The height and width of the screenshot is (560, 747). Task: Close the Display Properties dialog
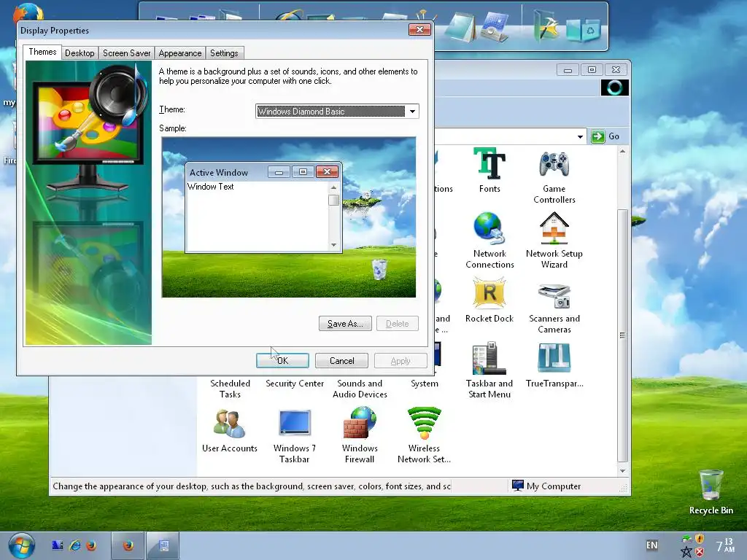(419, 29)
